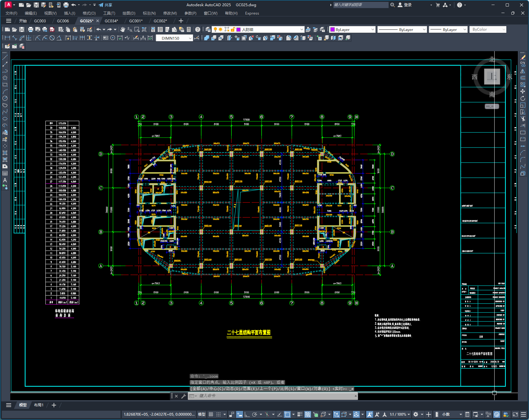Select the Rotate tool in modify toolbar
Screen dimensions: 529x420
[x=523, y=98]
